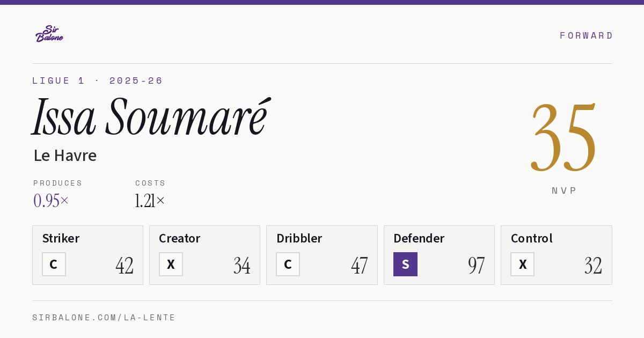This screenshot has width=644, height=338.
Task: Click the Costs 1.21× value
Action: point(150,201)
